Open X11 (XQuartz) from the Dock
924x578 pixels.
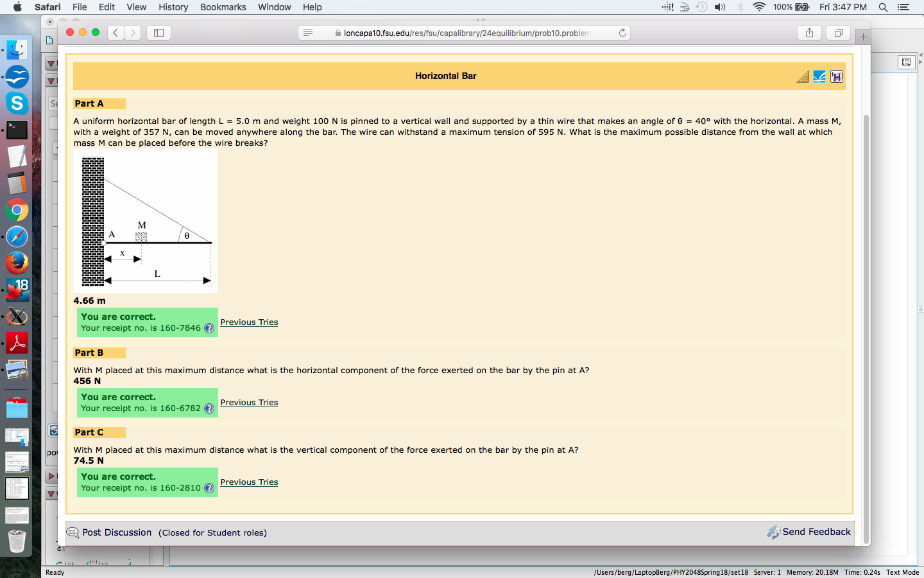[x=17, y=317]
